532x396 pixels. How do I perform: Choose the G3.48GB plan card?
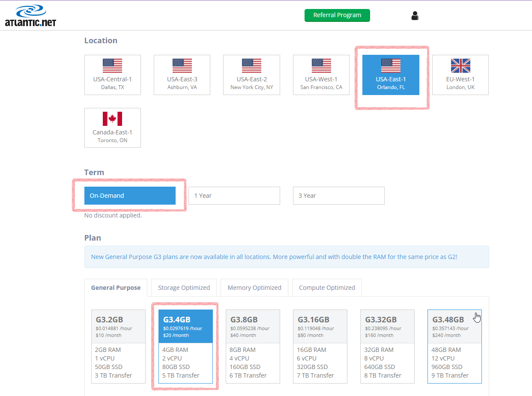(454, 346)
